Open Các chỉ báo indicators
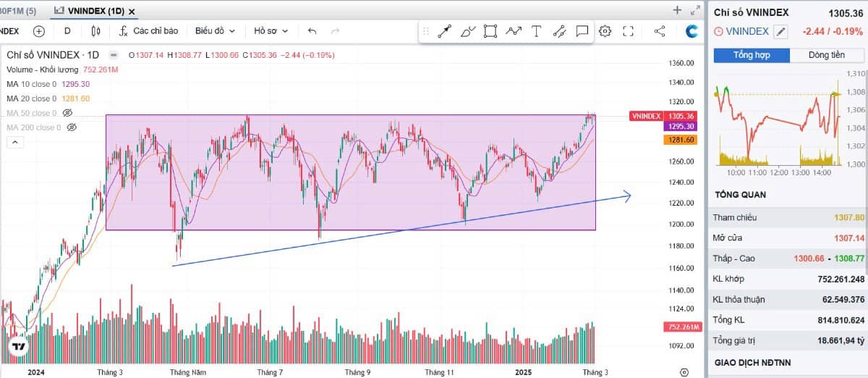The height and width of the screenshot is (378, 868). point(148,31)
